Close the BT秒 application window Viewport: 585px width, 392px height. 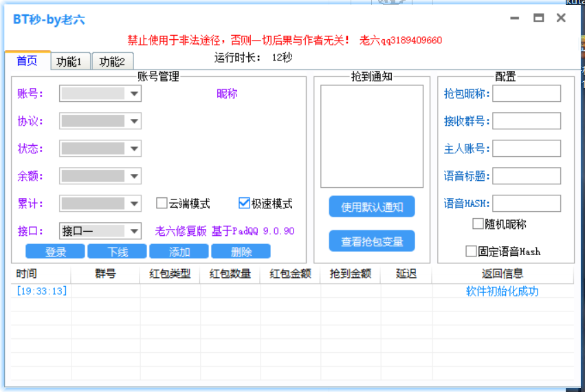[x=561, y=19]
